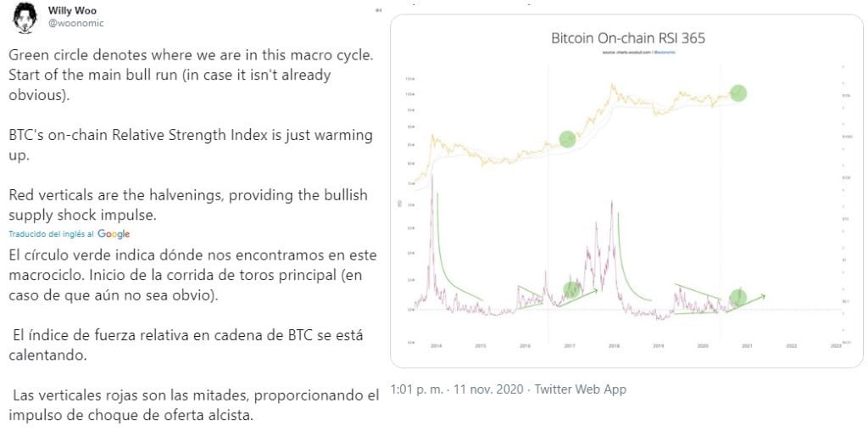Click the green circle on the RSI line near 2017
Screen dimensions: 868x437
coord(571,289)
